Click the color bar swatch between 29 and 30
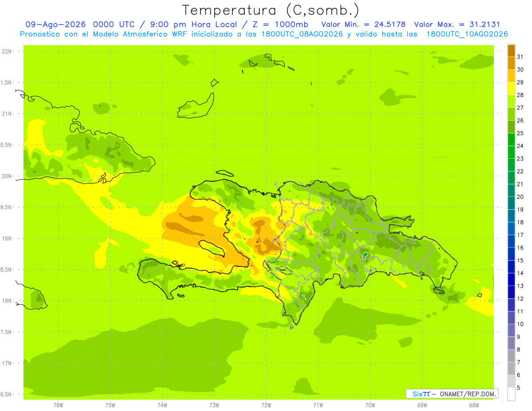Viewport: 532px width, 411px height. point(511,76)
